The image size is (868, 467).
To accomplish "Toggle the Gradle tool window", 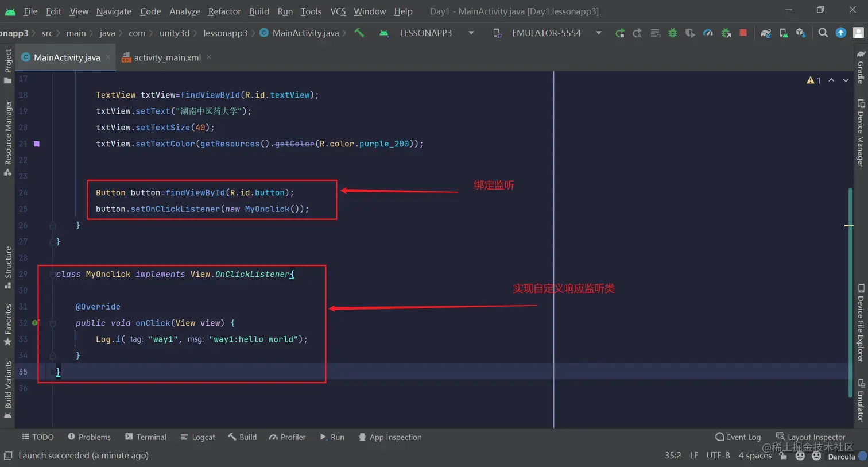I will pyautogui.click(x=861, y=67).
